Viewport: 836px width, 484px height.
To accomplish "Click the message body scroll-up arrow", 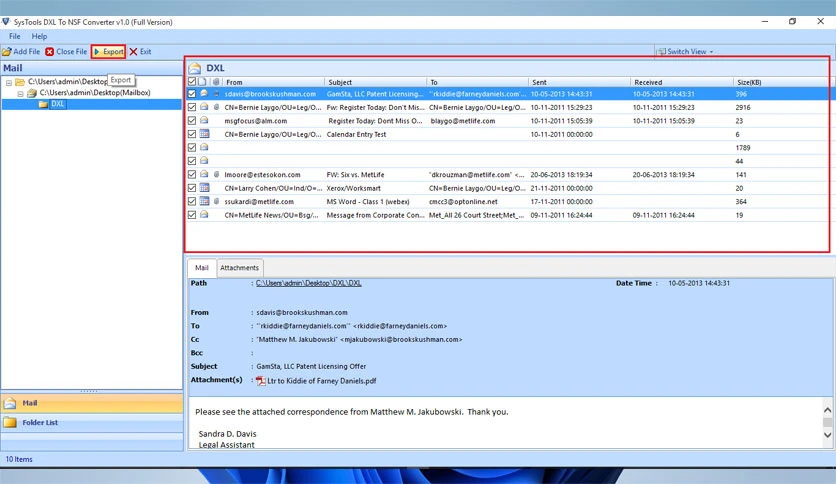I will click(827, 410).
